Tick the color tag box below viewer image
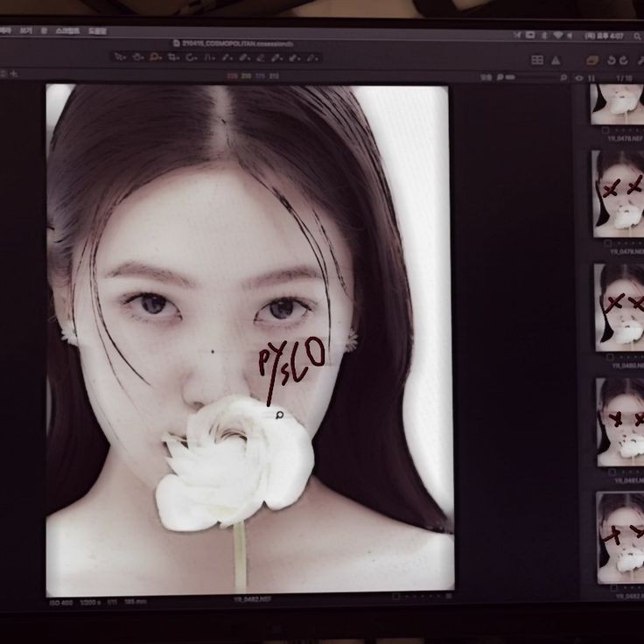644x644 pixels. click(395, 596)
